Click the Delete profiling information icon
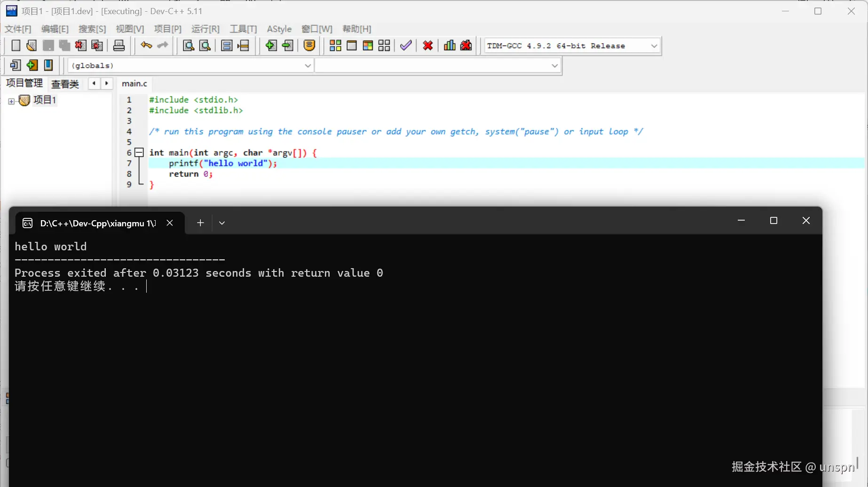 click(x=466, y=46)
